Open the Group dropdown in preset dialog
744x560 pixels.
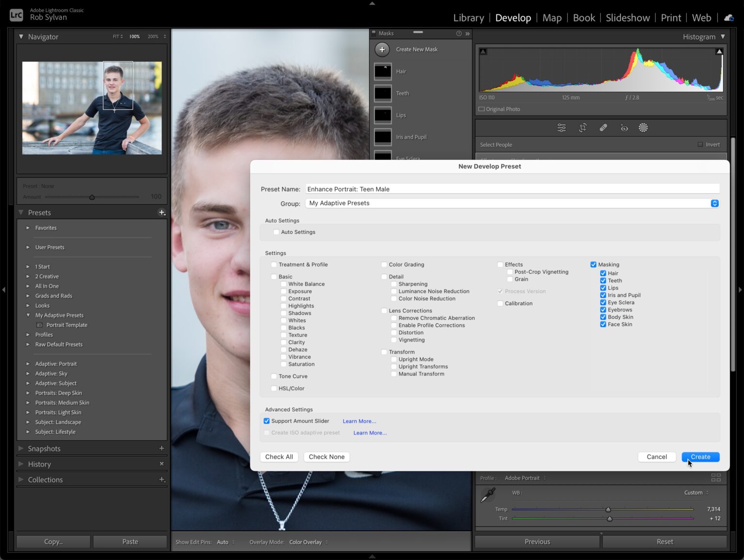pos(715,203)
